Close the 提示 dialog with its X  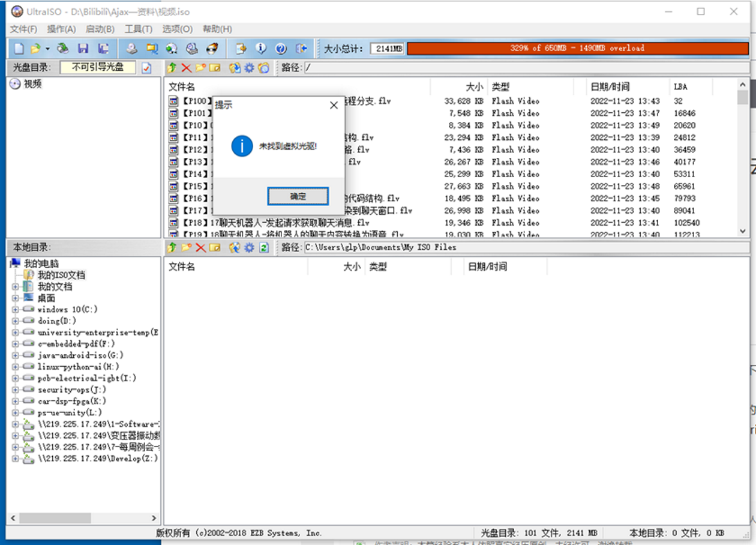tap(334, 105)
